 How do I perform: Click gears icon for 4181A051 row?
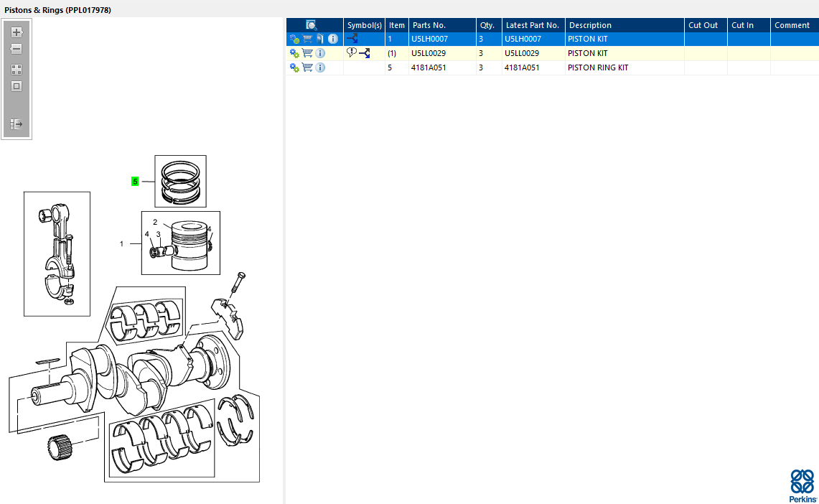pos(294,68)
